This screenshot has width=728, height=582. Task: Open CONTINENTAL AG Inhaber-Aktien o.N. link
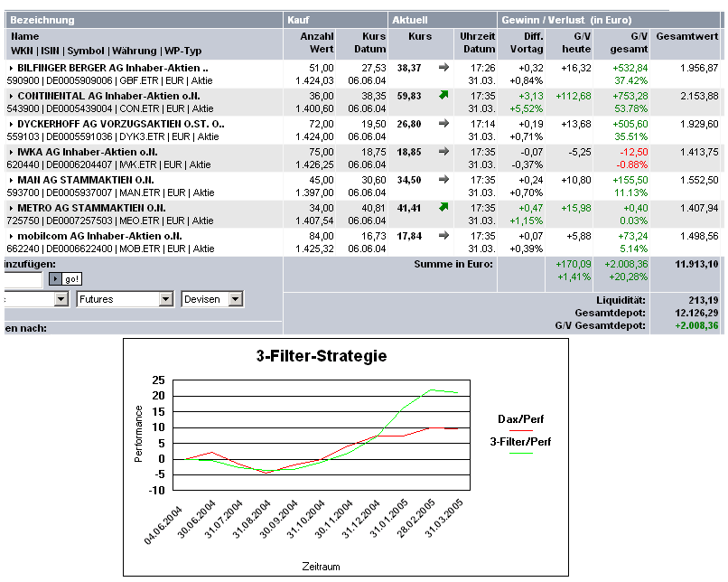coord(108,96)
